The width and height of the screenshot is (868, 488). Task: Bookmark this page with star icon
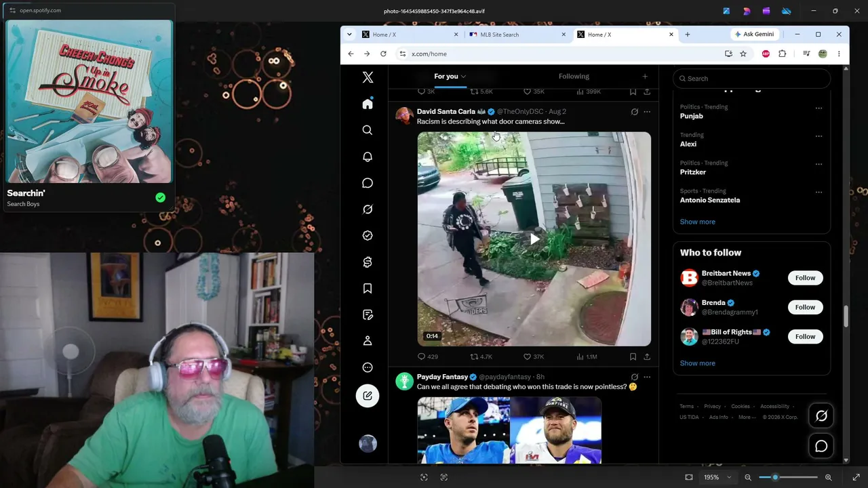coord(743,54)
